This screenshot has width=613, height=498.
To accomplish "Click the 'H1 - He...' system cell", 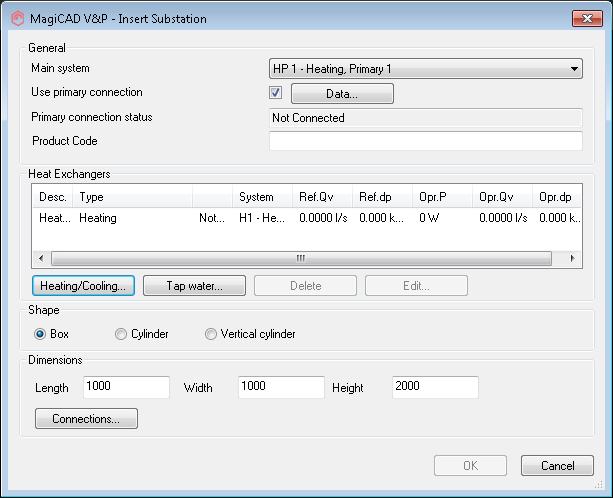I will (262, 218).
